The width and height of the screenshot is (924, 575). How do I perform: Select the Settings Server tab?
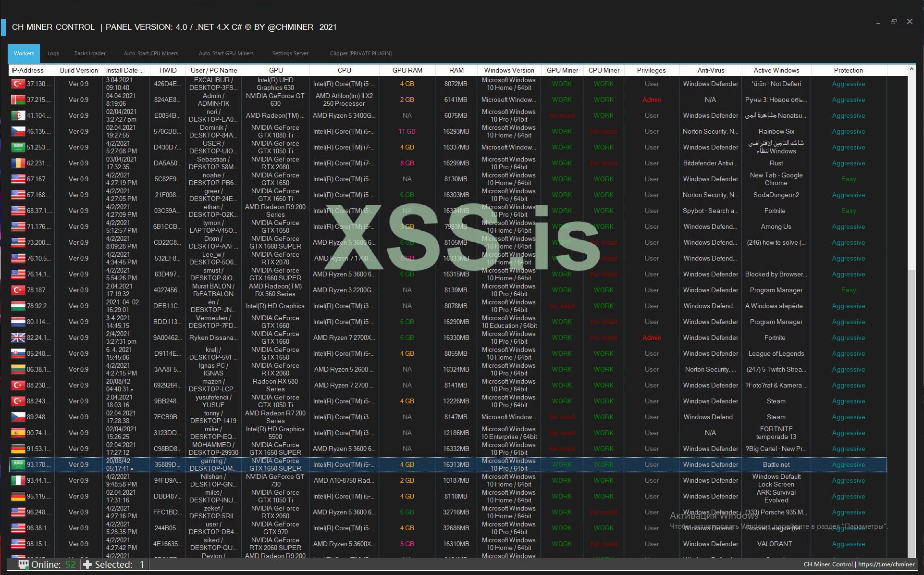coord(290,53)
